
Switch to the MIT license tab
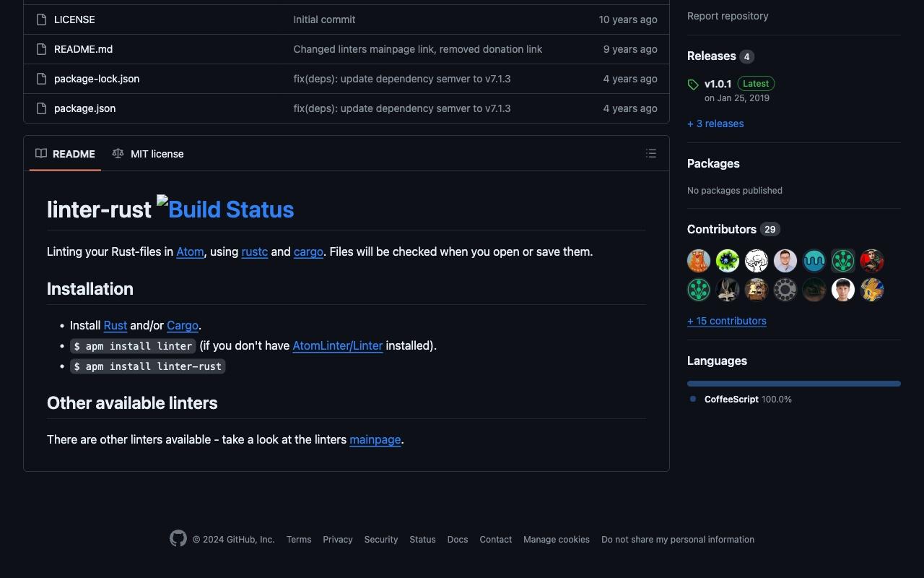148,154
